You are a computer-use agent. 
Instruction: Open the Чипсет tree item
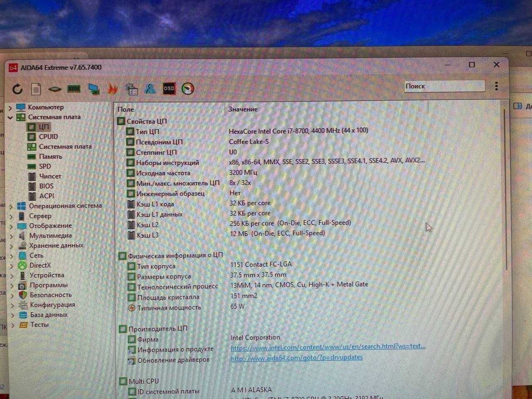[50, 176]
